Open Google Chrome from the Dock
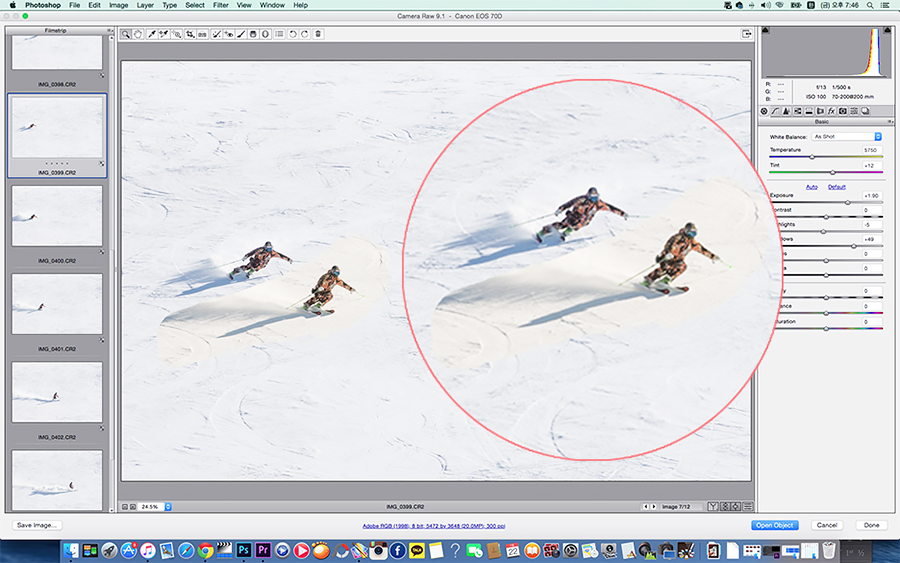Viewport: 900px width, 563px height. click(x=205, y=551)
